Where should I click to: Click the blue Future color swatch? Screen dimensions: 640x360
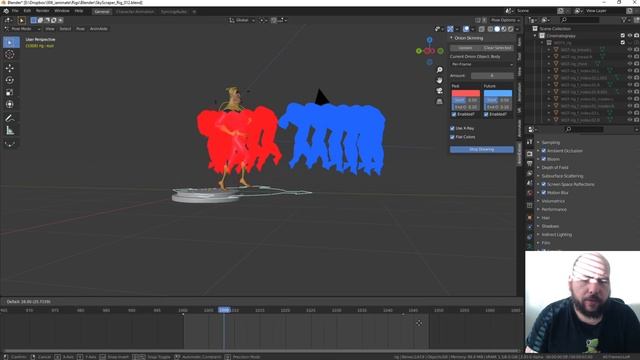(498, 93)
